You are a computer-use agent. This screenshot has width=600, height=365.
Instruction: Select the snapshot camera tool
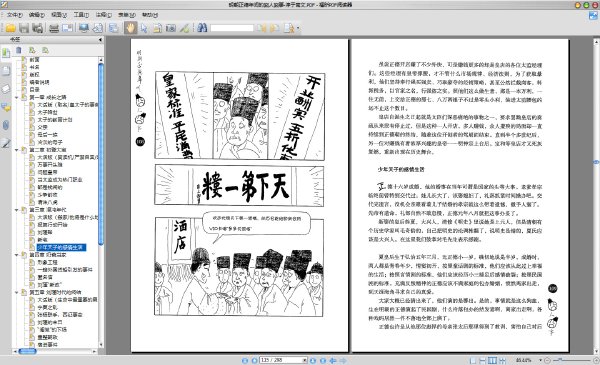click(x=171, y=28)
